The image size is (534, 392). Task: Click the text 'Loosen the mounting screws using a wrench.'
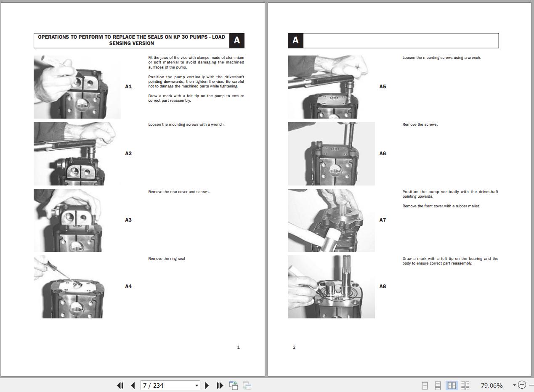coord(441,58)
